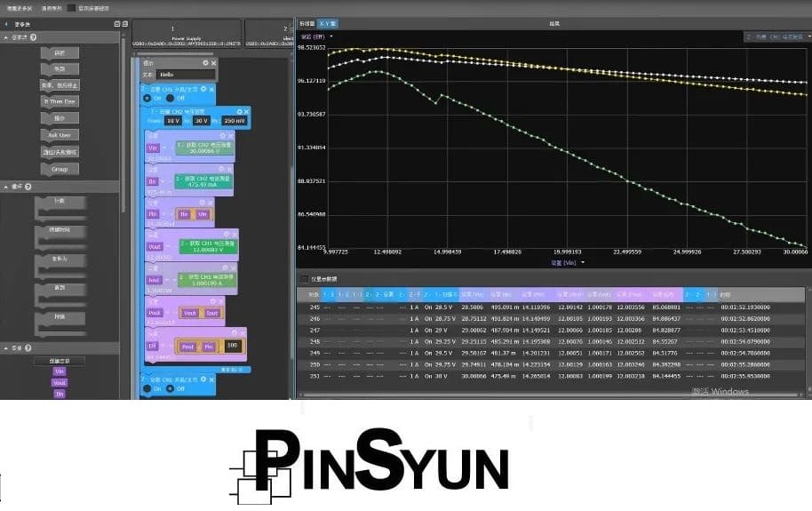
Task: Remove the Pin calculation block
Action: pyautogui.click(x=210, y=202)
